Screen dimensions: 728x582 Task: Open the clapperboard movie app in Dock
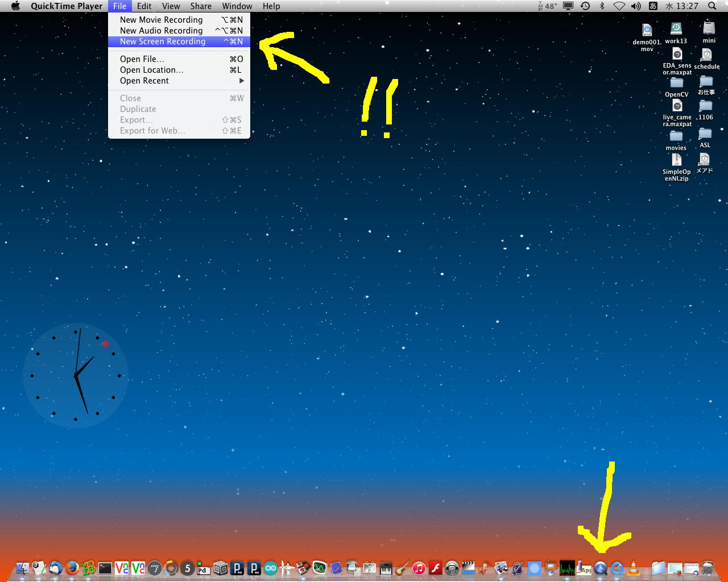468,568
